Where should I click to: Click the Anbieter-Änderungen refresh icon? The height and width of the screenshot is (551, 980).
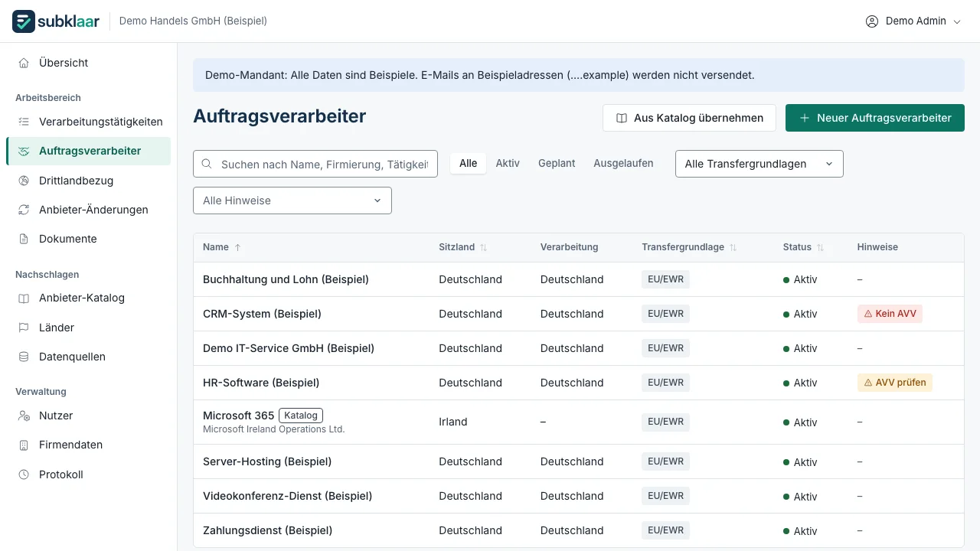(x=24, y=210)
